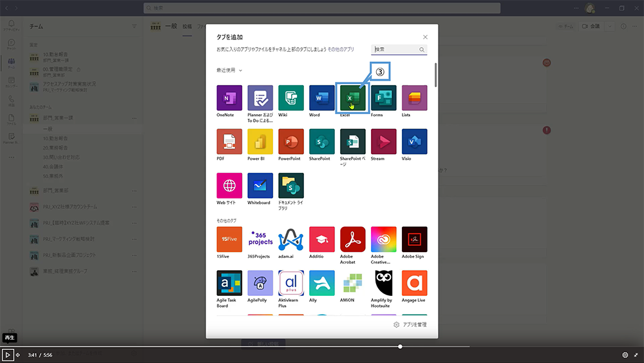The width and height of the screenshot is (644, 363).
Task: Click the team list filter icon
Action: coord(135,26)
